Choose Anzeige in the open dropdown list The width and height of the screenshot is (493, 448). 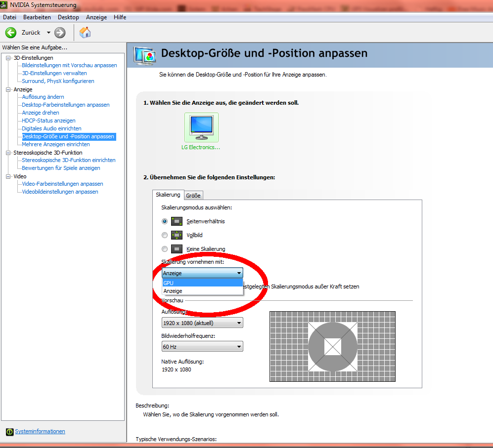202,291
